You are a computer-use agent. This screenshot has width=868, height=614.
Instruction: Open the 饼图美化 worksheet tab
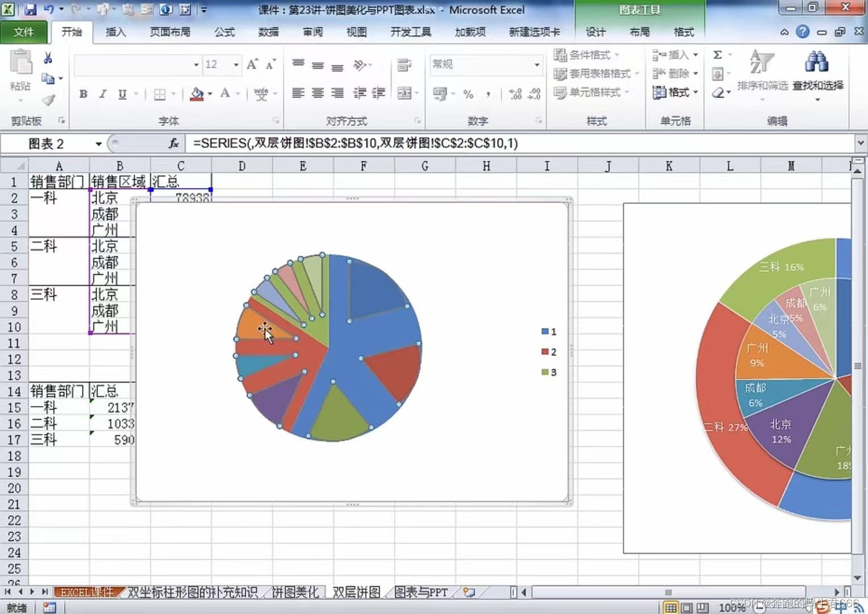coord(295,592)
